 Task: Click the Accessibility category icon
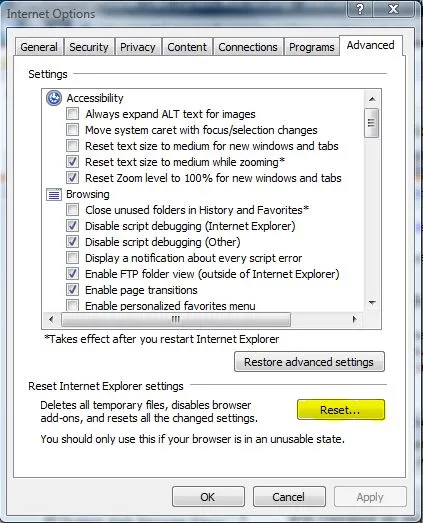coord(54,98)
